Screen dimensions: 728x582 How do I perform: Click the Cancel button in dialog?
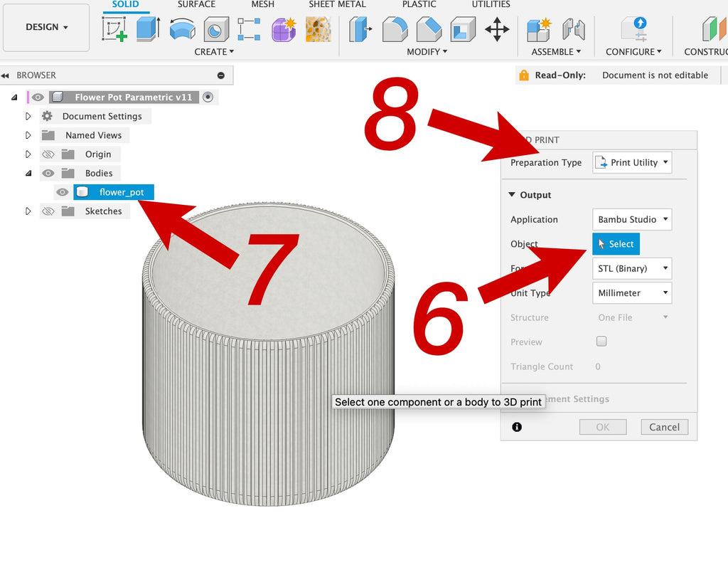click(x=665, y=427)
